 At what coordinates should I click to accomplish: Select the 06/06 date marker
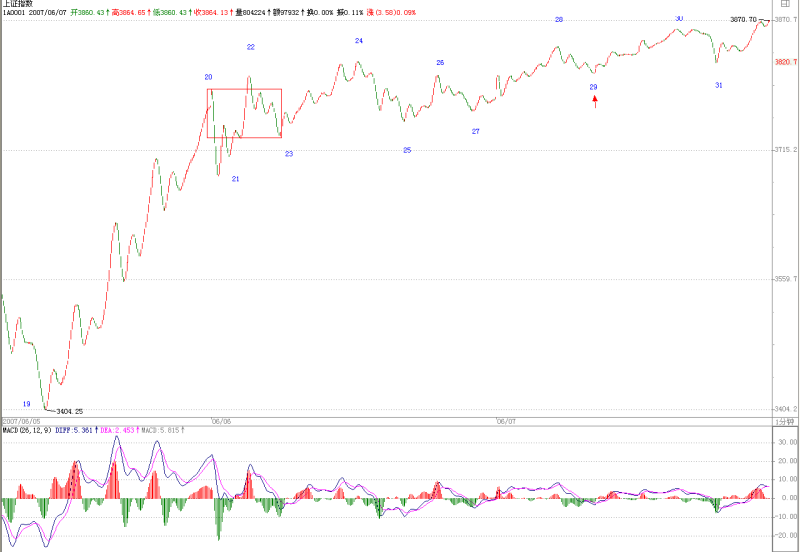tap(221, 422)
